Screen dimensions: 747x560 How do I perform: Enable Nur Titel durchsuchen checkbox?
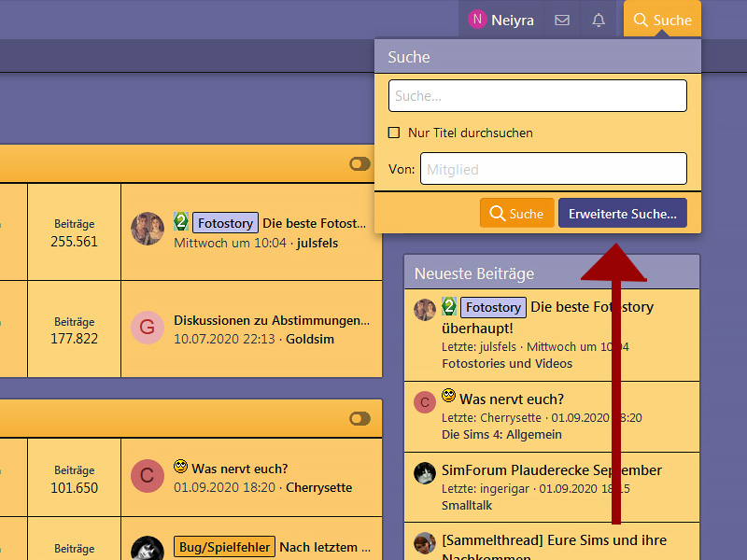(394, 133)
